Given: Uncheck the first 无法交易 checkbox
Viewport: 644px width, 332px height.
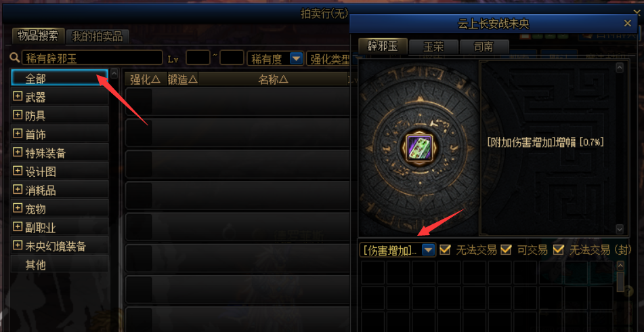Looking at the screenshot, I should 445,249.
